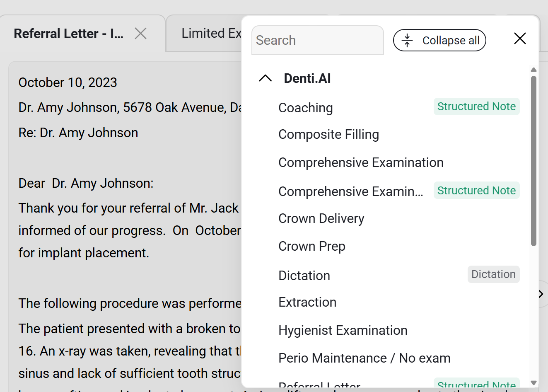Select the Coaching template
Image resolution: width=548 pixels, height=392 pixels.
306,108
